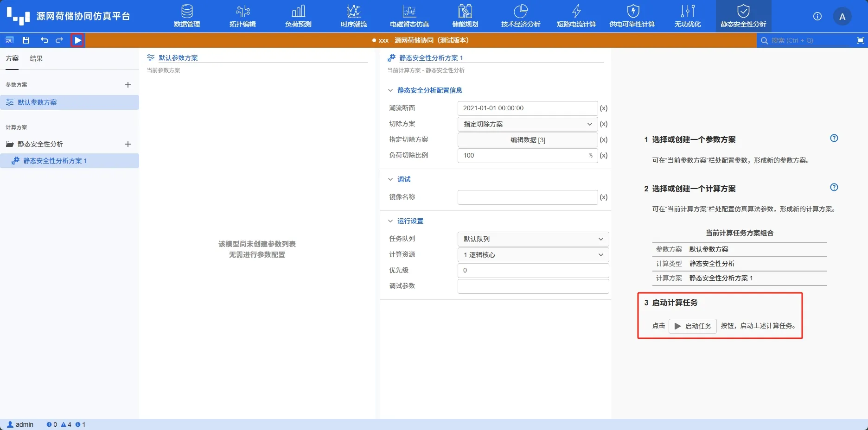Open the 拓扑编辑 module
Screen dimensions: 868x430
[x=243, y=16]
